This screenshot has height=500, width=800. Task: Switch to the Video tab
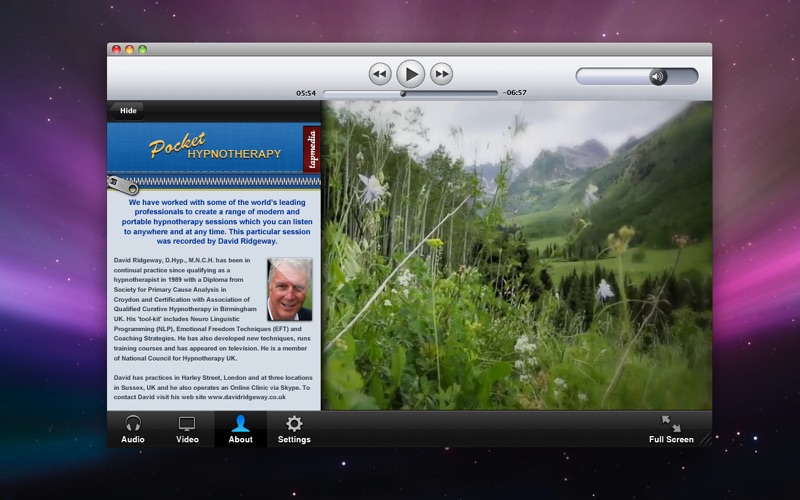click(x=187, y=429)
